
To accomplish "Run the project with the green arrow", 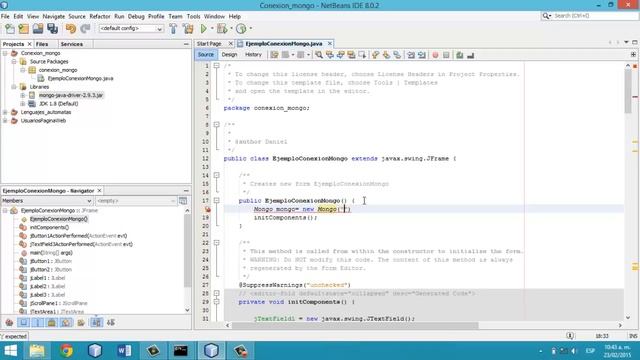I will [204, 29].
